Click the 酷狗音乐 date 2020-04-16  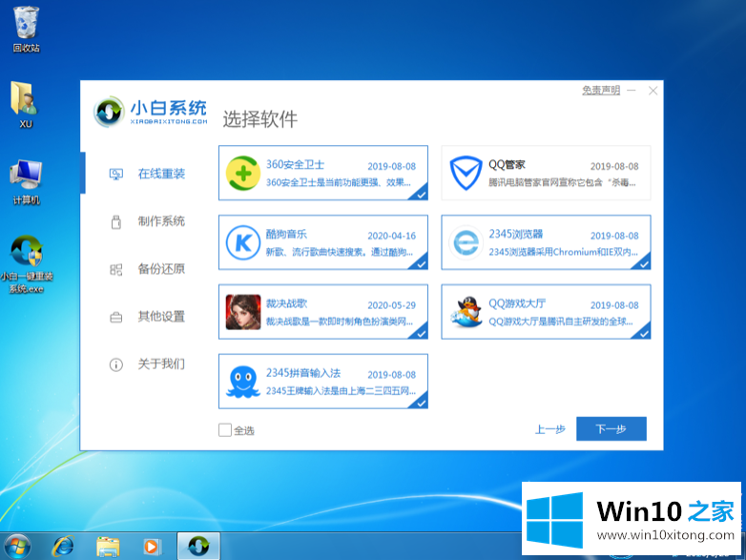pos(391,236)
